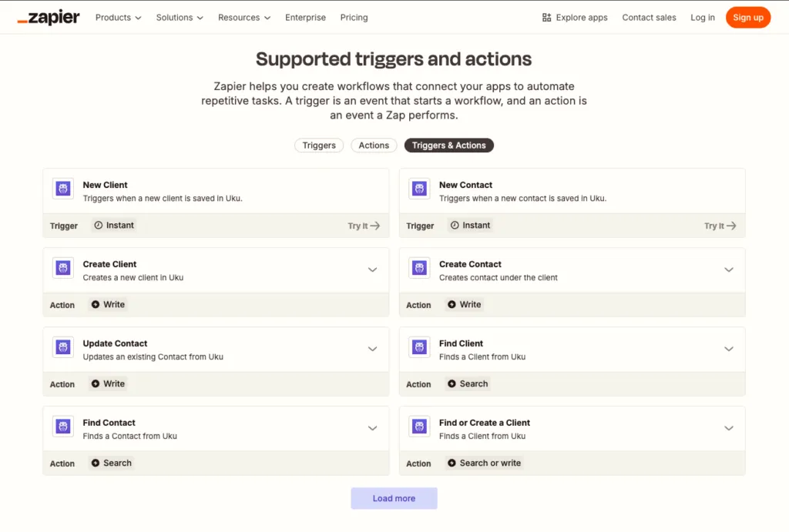Click the orange Sign up button
This screenshot has height=532, width=789.
click(x=747, y=18)
